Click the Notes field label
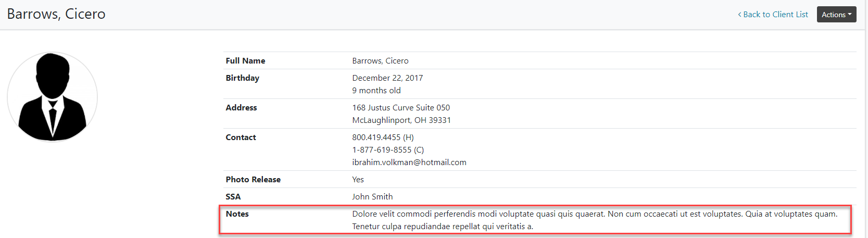Image resolution: width=868 pixels, height=238 pixels. coord(237,214)
